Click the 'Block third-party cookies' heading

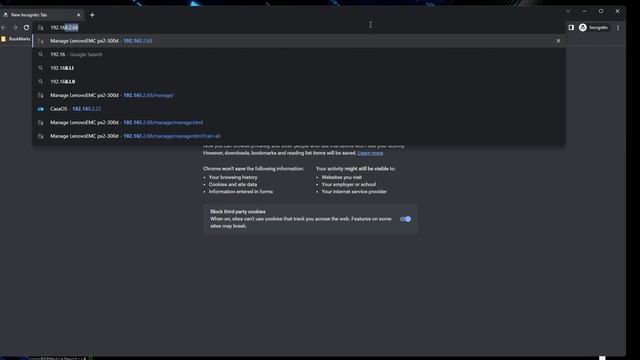click(x=238, y=211)
